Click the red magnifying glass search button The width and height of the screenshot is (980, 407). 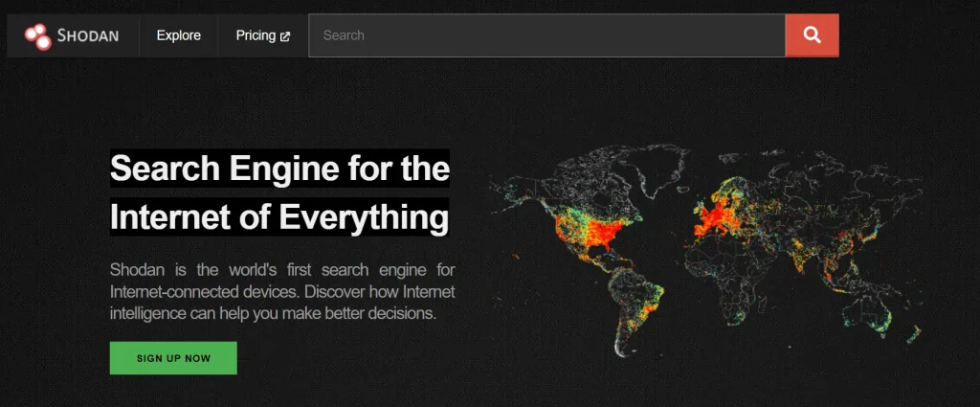click(x=812, y=35)
